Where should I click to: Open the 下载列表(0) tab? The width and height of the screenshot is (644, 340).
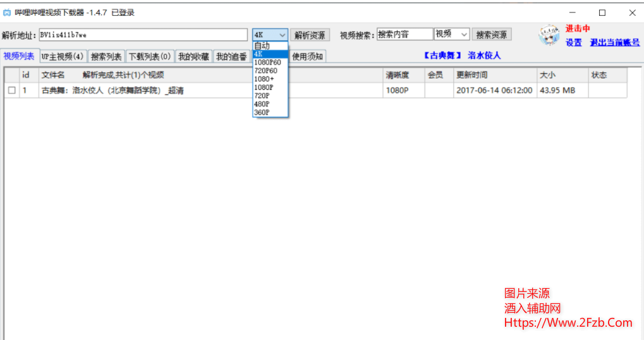point(150,57)
